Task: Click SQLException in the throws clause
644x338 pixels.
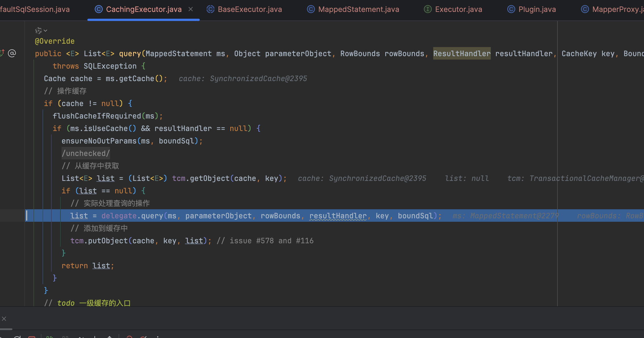Action: (110, 66)
